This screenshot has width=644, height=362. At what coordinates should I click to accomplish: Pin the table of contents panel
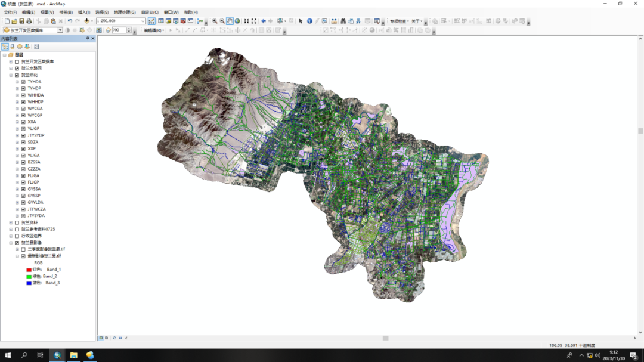click(88, 38)
